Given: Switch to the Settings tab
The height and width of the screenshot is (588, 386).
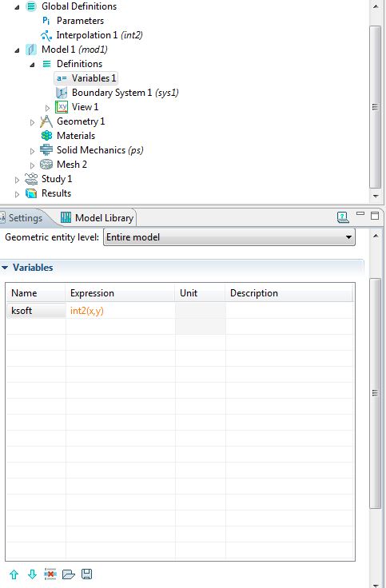Looking at the screenshot, I should (22, 218).
